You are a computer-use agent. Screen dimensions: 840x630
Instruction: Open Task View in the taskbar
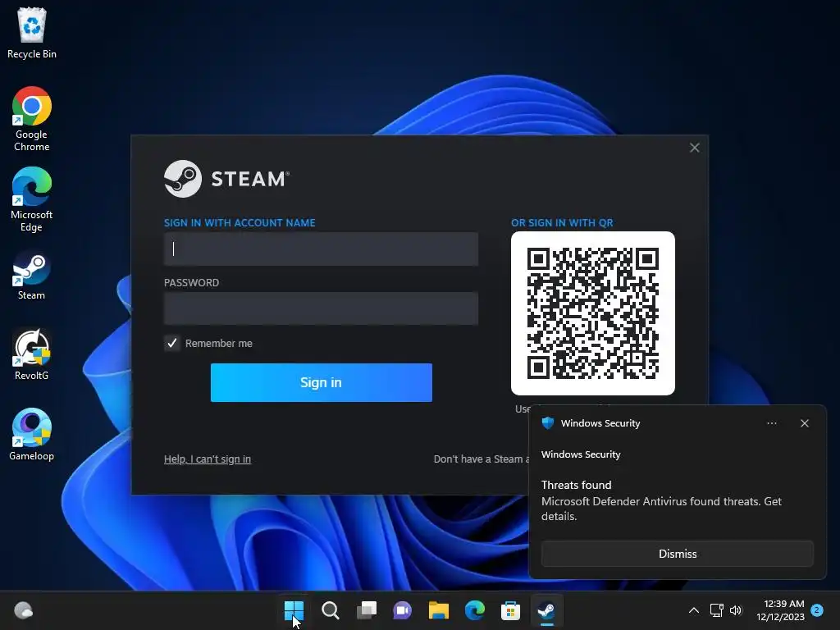coord(367,610)
